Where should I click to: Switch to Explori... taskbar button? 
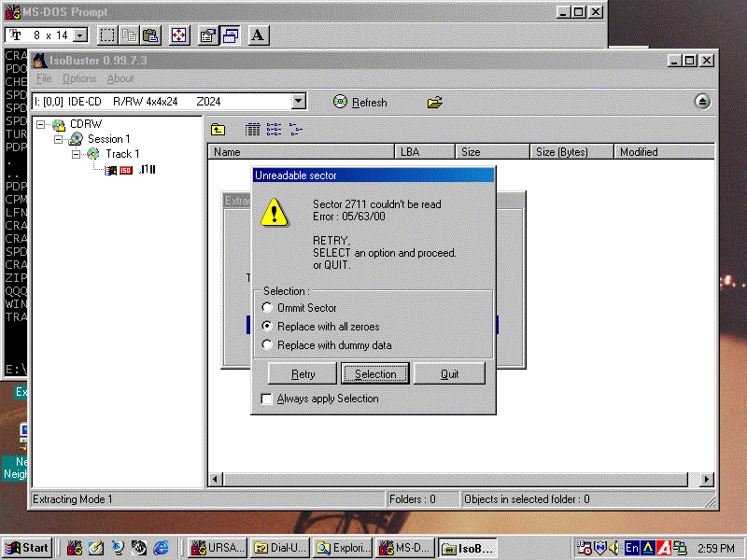tap(343, 548)
